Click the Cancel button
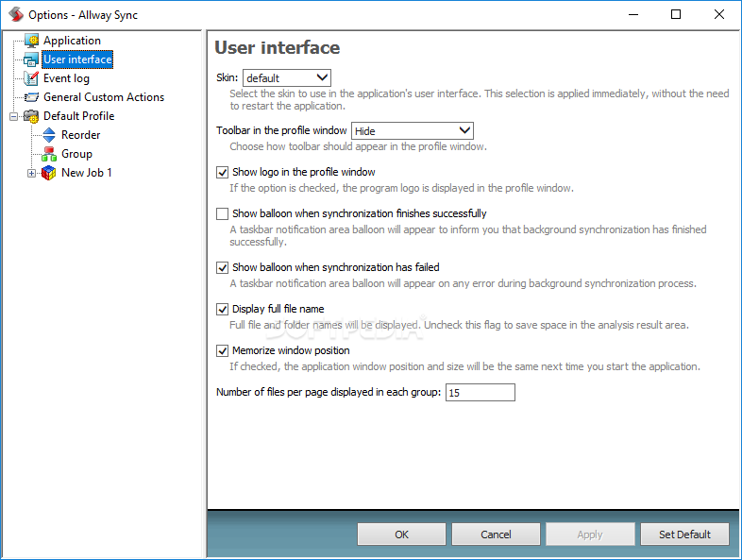The image size is (742, 560). click(x=496, y=535)
